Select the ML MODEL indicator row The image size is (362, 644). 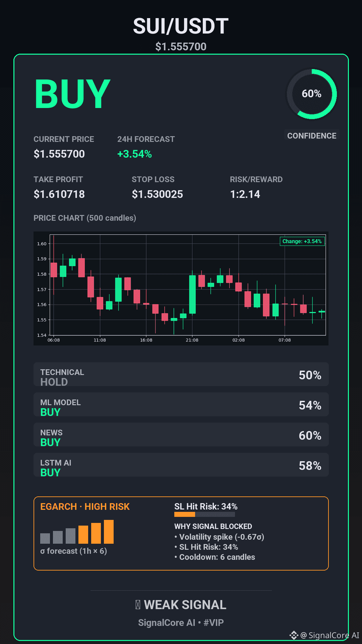[181, 405]
